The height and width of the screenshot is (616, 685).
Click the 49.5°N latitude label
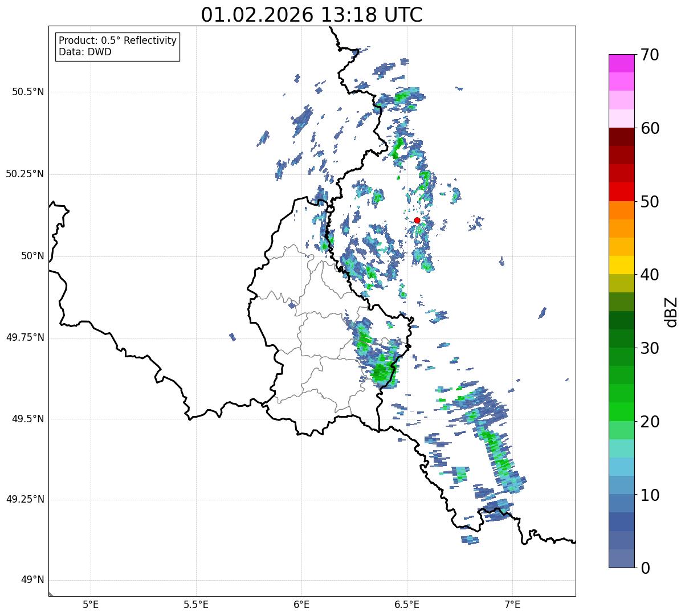pyautogui.click(x=28, y=419)
